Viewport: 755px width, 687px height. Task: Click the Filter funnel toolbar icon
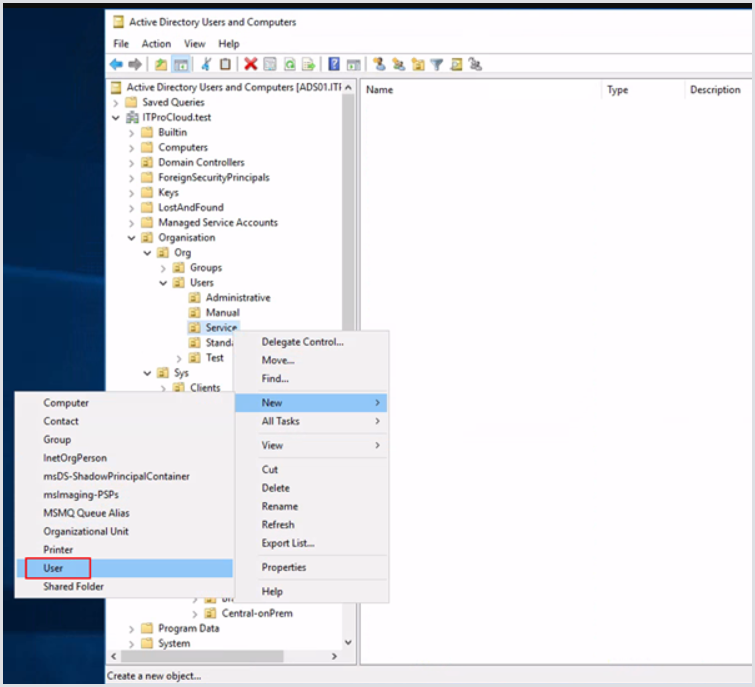coord(436,64)
